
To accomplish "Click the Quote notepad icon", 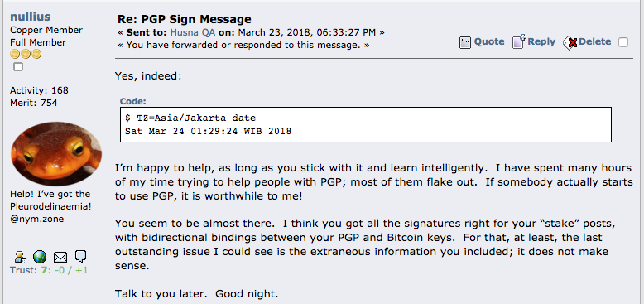I will point(465,42).
